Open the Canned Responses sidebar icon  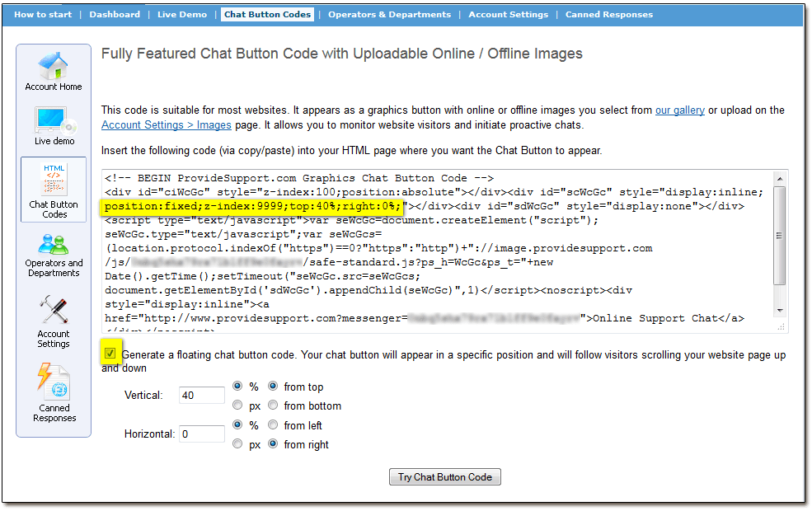tap(54, 393)
